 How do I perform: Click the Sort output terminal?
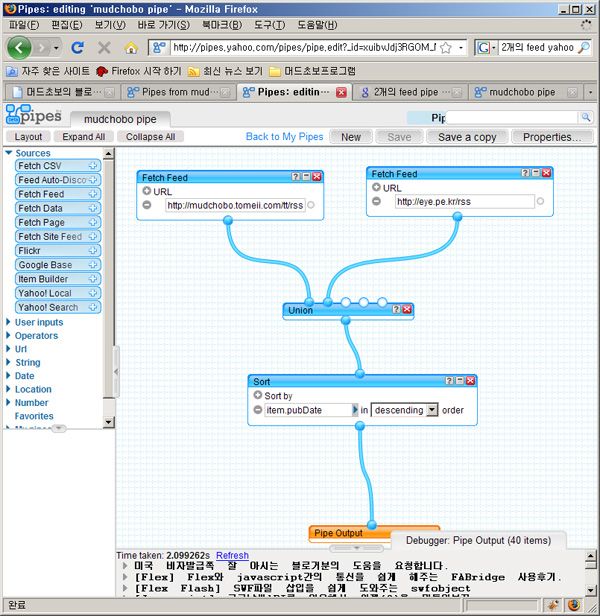tap(360, 426)
